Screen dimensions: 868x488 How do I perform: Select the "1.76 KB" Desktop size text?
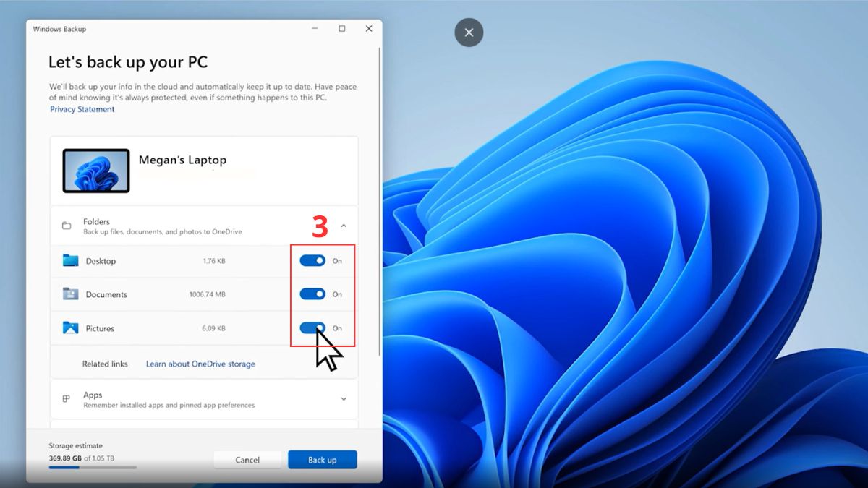214,261
